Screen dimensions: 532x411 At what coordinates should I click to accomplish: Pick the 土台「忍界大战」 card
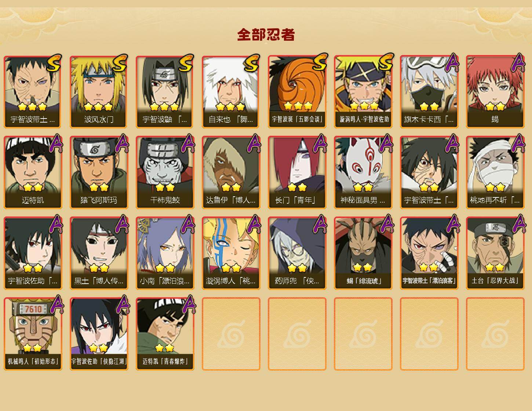[495, 253]
